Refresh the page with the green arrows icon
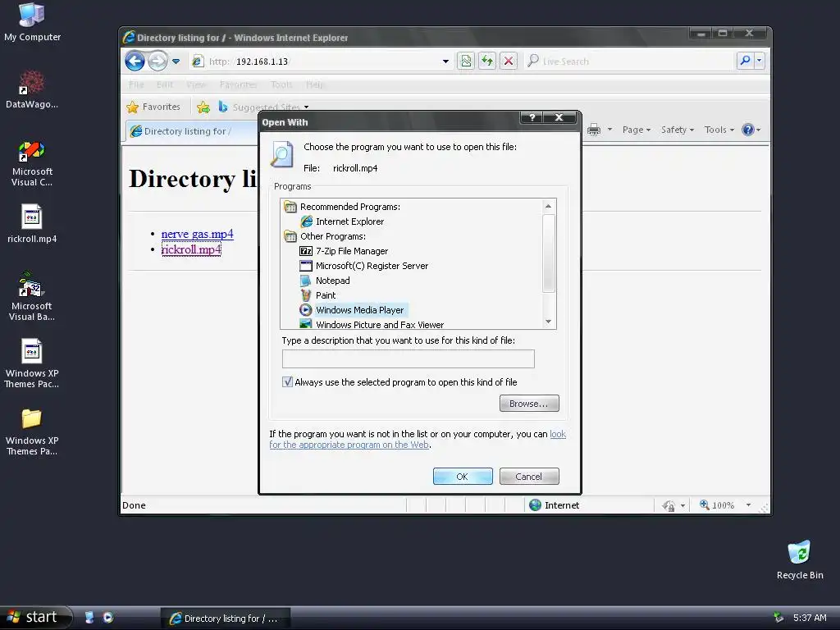The width and height of the screenshot is (840, 630). tap(487, 61)
